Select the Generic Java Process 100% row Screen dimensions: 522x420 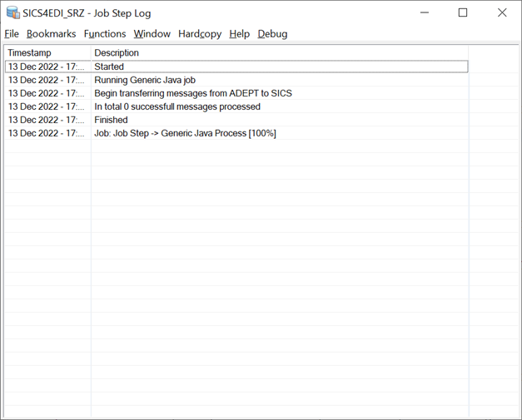click(185, 133)
